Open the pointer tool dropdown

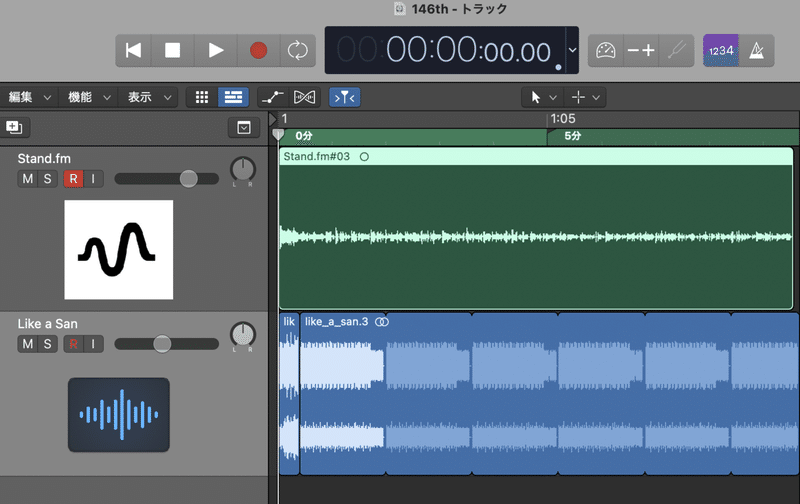(543, 97)
